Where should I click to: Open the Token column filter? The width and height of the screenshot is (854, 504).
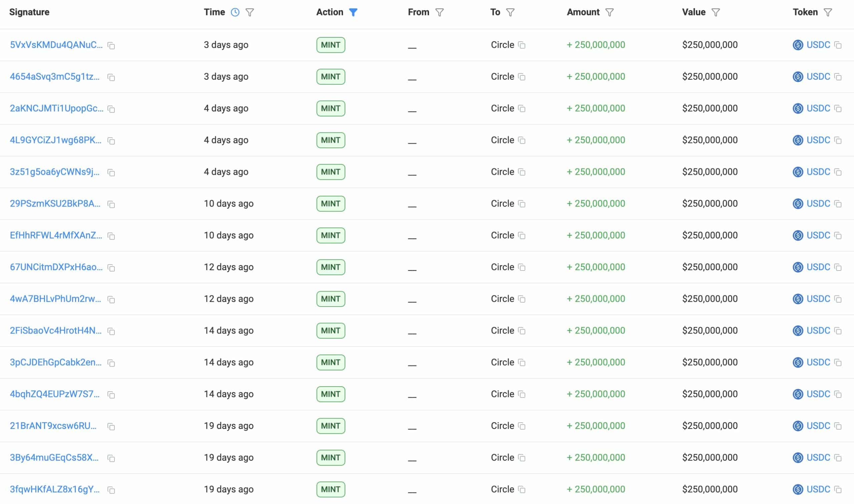[x=828, y=13]
